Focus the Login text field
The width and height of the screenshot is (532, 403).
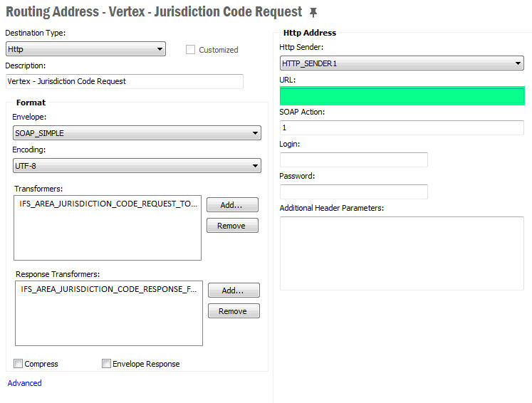point(353,159)
